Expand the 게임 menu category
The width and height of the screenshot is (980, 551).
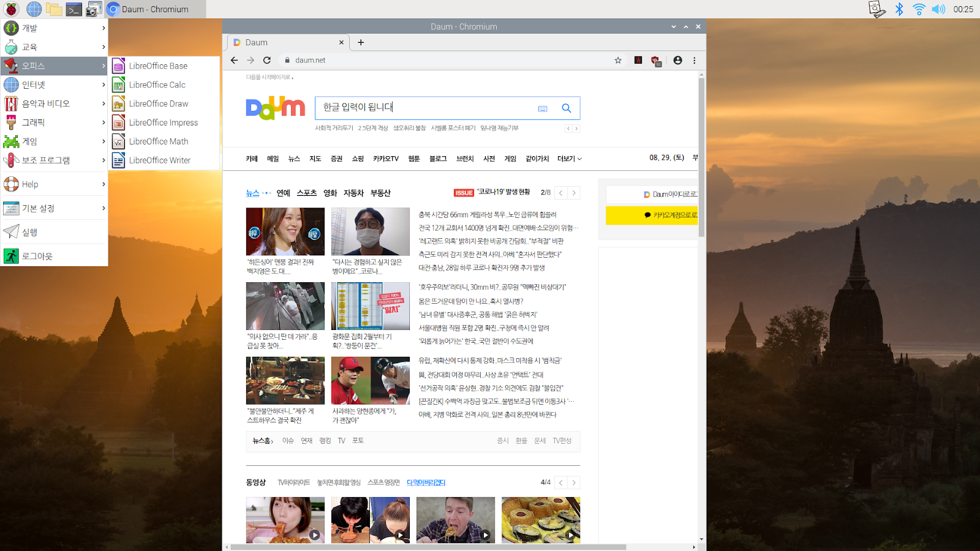pyautogui.click(x=55, y=141)
